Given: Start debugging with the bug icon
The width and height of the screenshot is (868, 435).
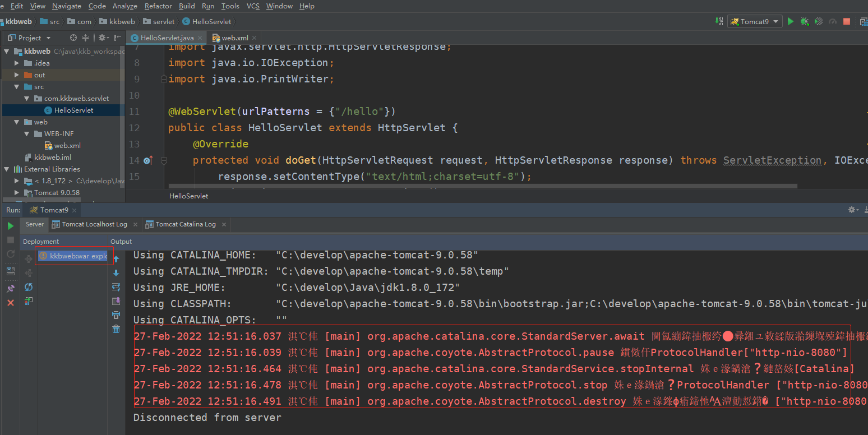Looking at the screenshot, I should (805, 21).
